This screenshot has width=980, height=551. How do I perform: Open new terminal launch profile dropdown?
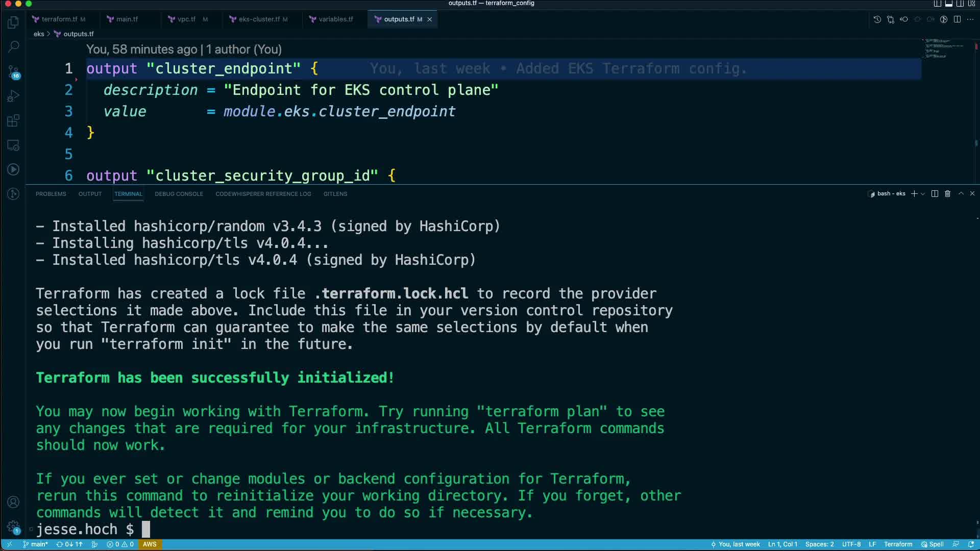(x=923, y=194)
